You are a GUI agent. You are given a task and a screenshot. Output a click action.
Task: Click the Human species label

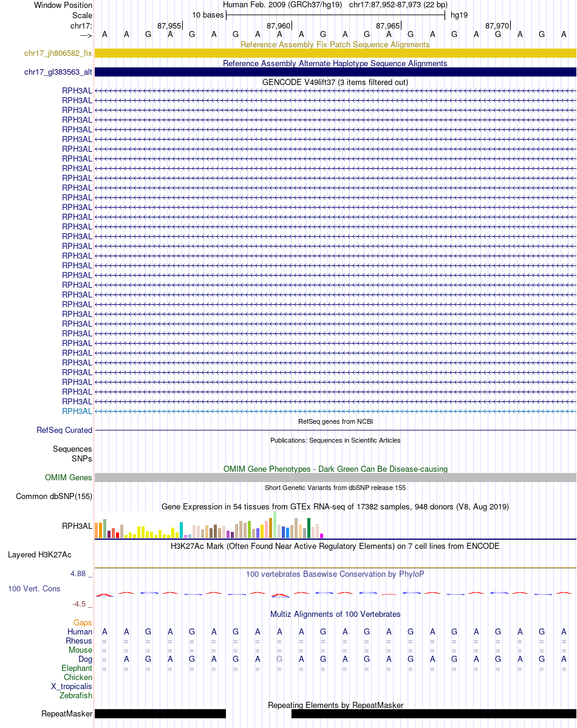point(80,632)
